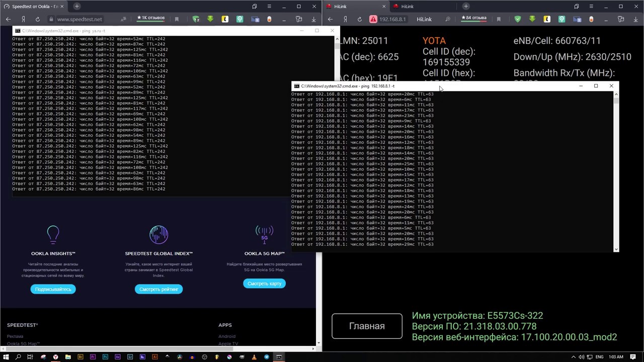The width and height of the screenshot is (644, 362).
Task: Go back in the HiLink browser window
Action: (330, 19)
